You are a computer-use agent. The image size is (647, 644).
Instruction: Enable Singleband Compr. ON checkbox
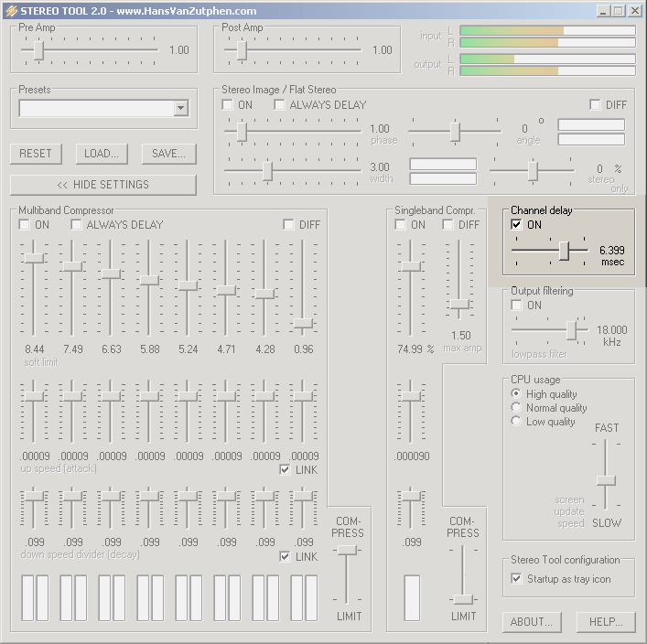click(x=400, y=225)
